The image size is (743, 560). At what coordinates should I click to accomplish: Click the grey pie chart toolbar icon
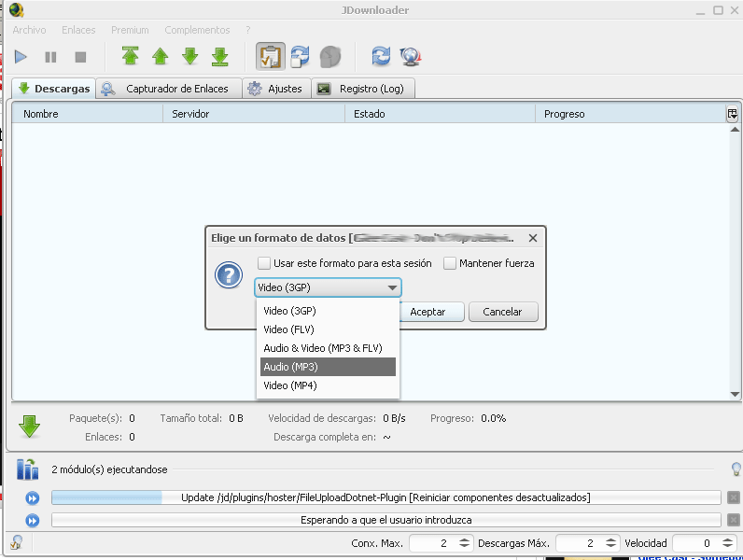coord(330,57)
